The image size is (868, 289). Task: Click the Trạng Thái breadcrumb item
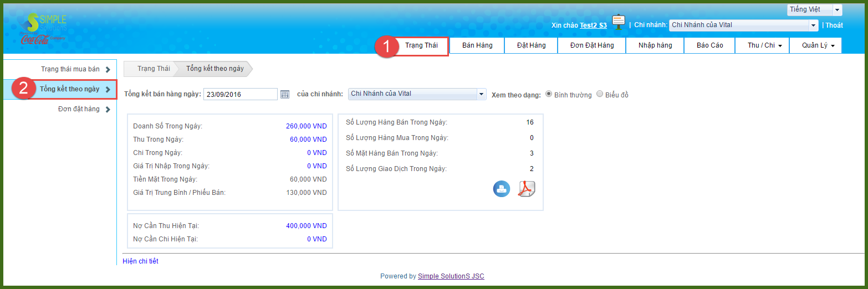[153, 69]
